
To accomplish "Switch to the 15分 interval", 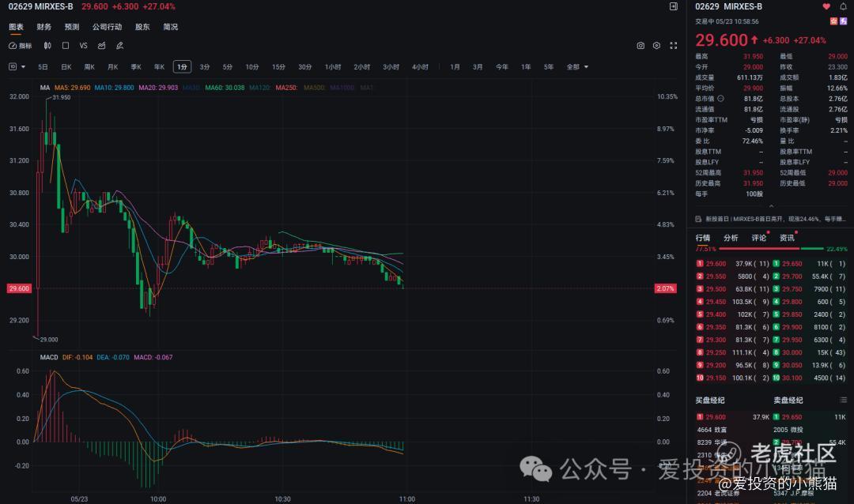I will tap(279, 67).
